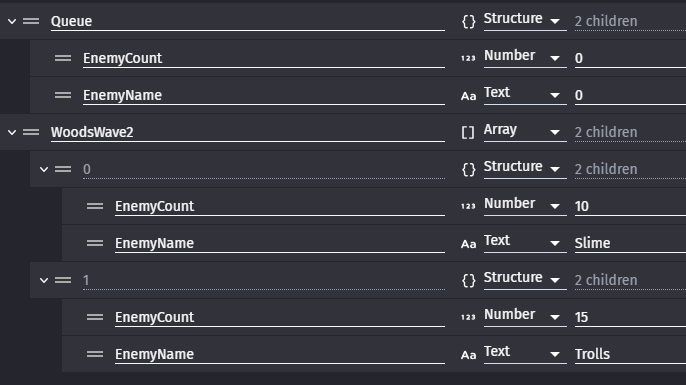Click the drag handle of the EnemyCount row valued 10
Viewport: 686px width, 385px height.
[95, 206]
